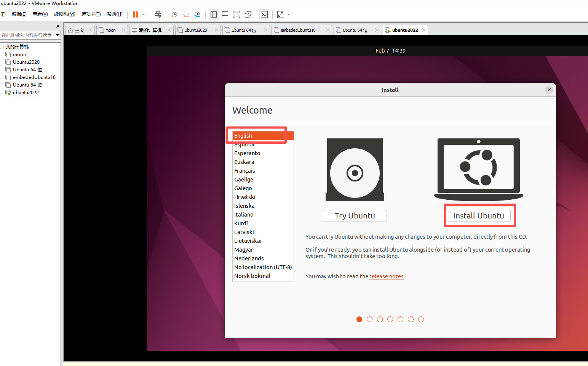Screen dimensions: 588x366
Task: Click the Try Ubuntu button
Action: (355, 215)
